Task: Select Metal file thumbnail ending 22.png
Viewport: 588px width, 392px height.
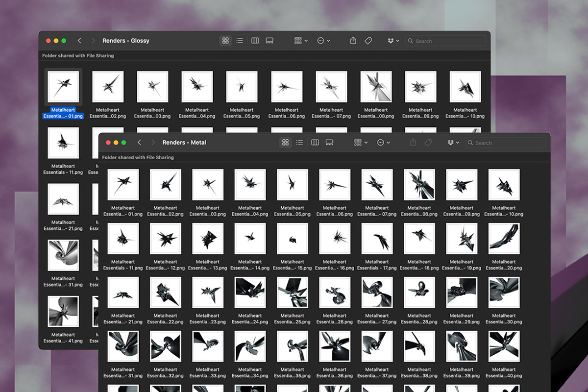Action: [165, 293]
